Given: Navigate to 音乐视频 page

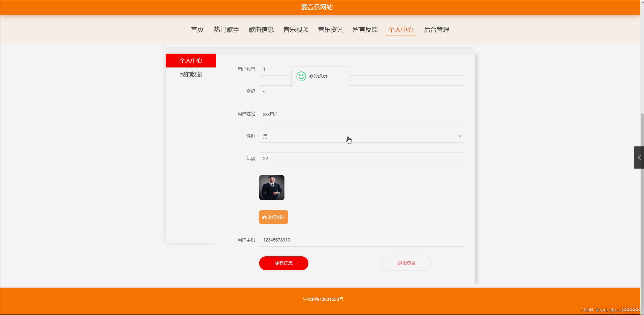Looking at the screenshot, I should click(x=296, y=30).
